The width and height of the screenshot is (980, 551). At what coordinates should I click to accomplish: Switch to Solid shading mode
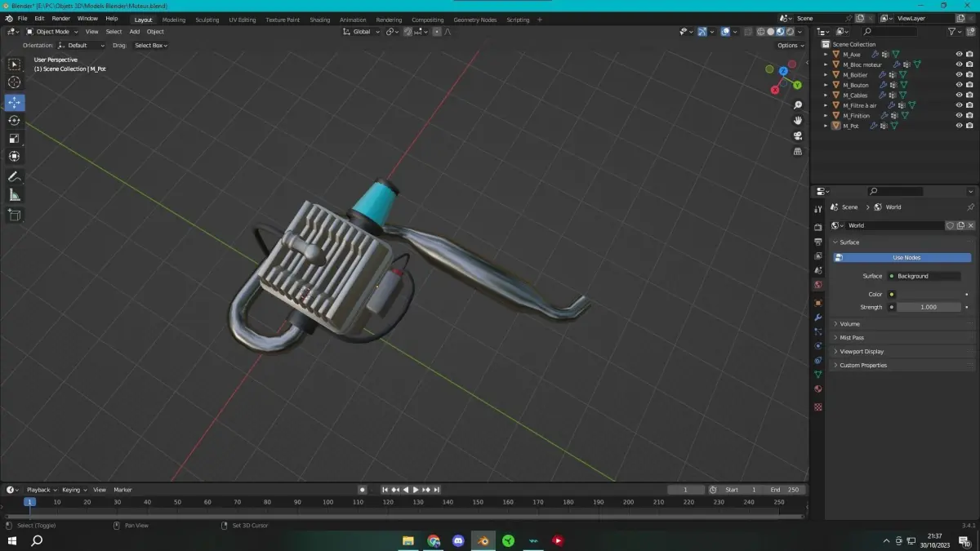tap(770, 32)
